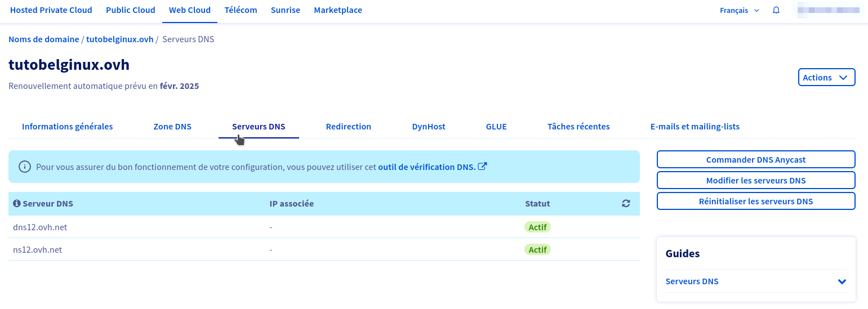Click the Statut column header
868x309 pixels.
click(537, 204)
